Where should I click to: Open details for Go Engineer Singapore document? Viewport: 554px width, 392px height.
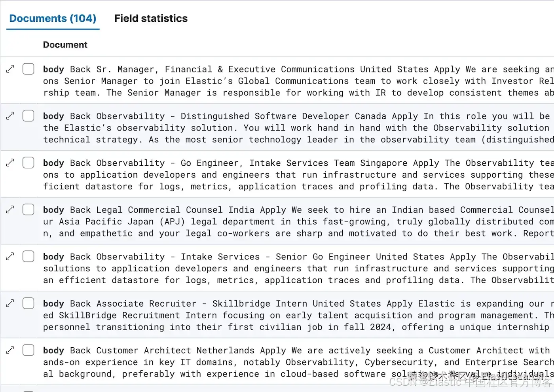(10, 163)
